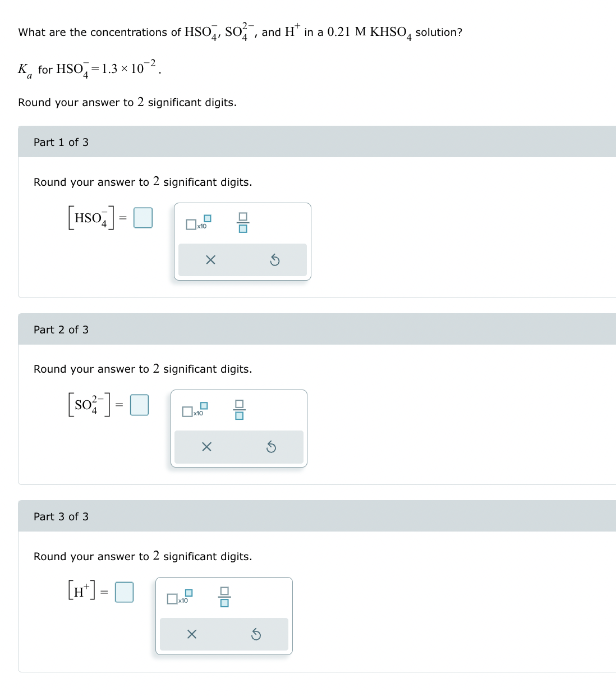This screenshot has height=696, width=616.
Task: Click the H+ concentration answer box
Action: tap(125, 592)
